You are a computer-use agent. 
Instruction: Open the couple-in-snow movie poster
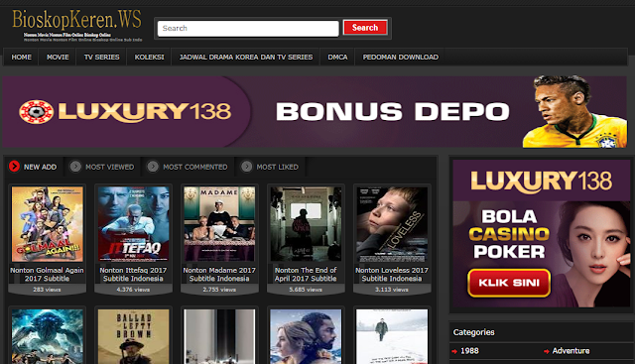coord(306,337)
